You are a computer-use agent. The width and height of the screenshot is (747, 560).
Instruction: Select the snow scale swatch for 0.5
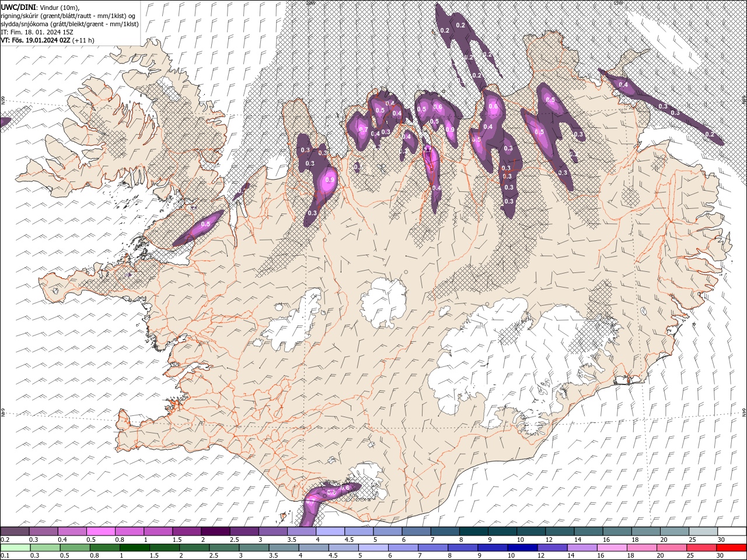pos(101,531)
